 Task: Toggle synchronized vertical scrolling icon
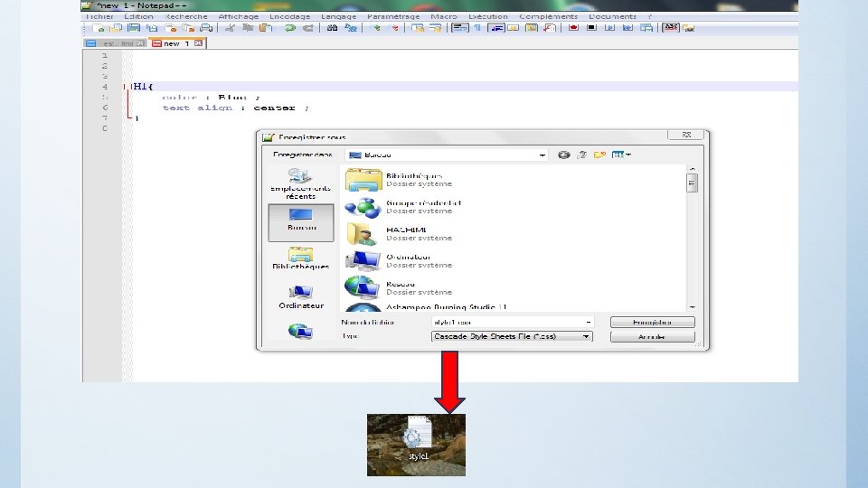point(418,28)
